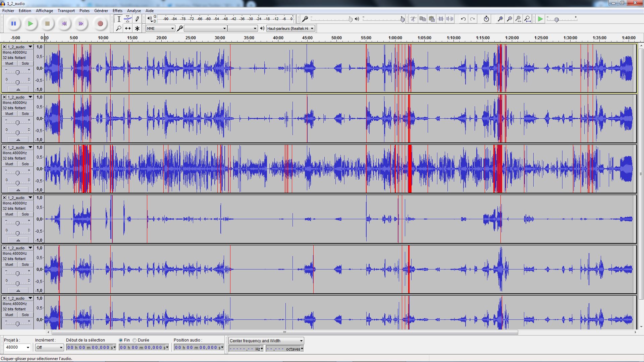
Task: Undo the last action
Action: [x=463, y=19]
